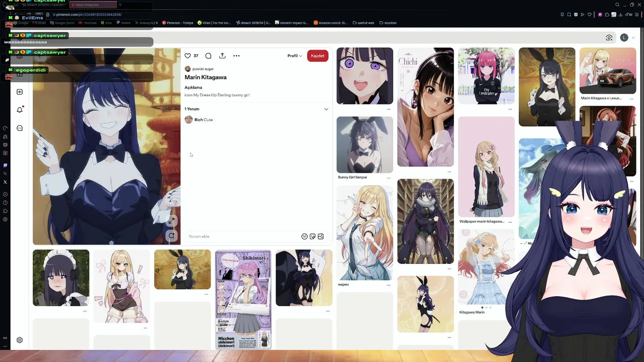Open the usefull web bookmarks folder
This screenshot has height=362, width=644.
coord(363,23)
